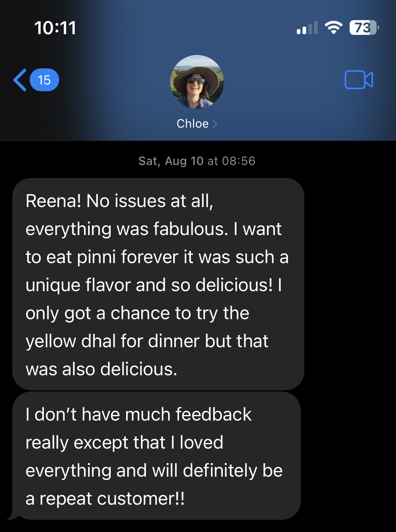Tap the 10:11 clock in status bar
396x532 pixels.
(x=55, y=28)
